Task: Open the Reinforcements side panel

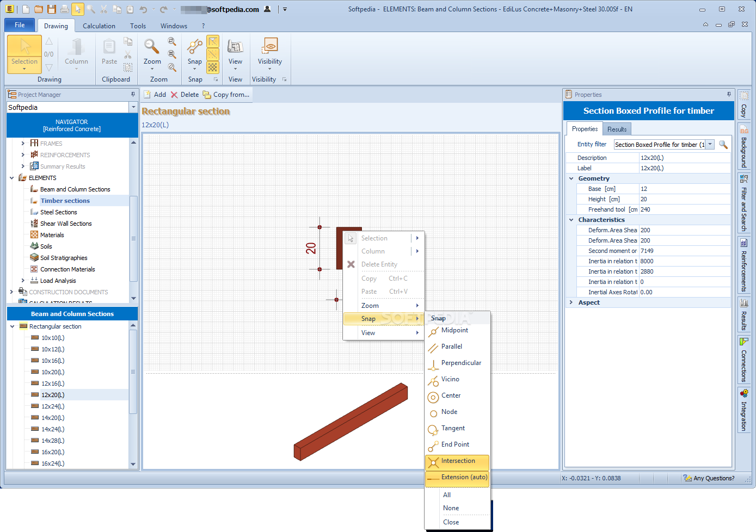Action: tap(744, 265)
